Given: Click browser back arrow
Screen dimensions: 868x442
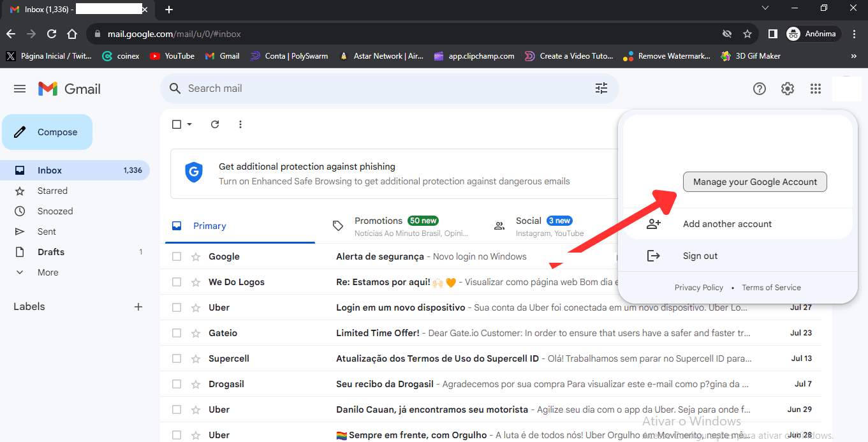Looking at the screenshot, I should click(11, 34).
